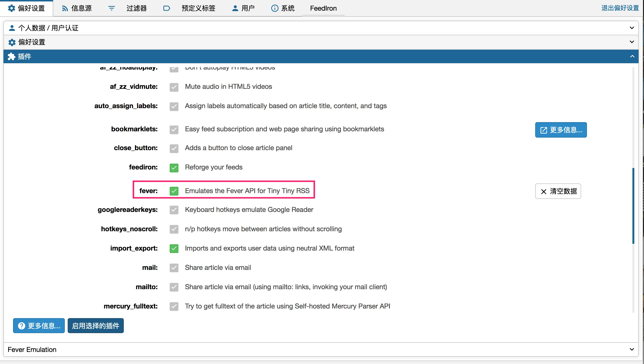644x364 pixels.
Task: Open the 过滤器 tab
Action: coord(136,8)
